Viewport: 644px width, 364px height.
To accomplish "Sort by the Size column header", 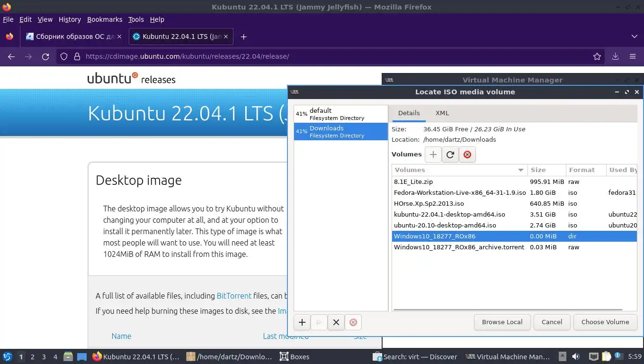I will click(x=547, y=170).
